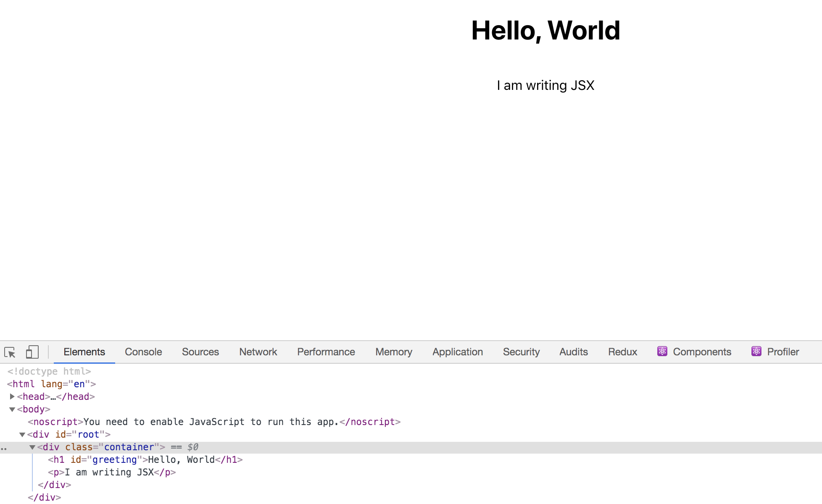Go to the Performance tab
Viewport: 822px width, 504px height.
pos(326,352)
